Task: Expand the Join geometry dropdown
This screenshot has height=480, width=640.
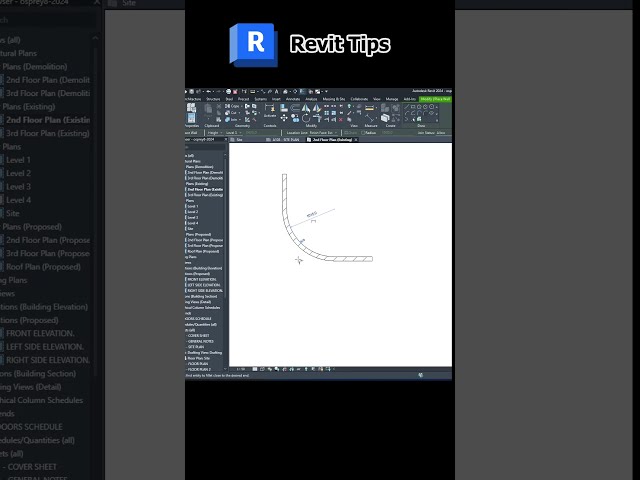Action: 240,120
